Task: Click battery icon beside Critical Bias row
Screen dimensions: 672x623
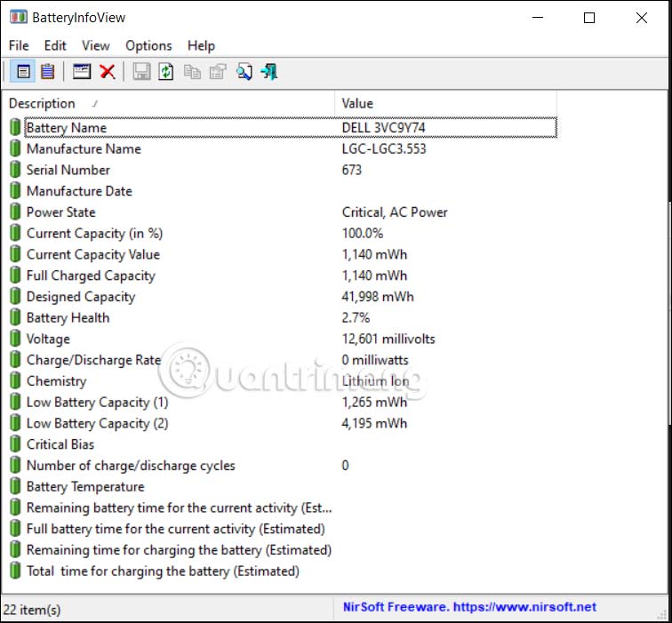Action: (x=15, y=444)
